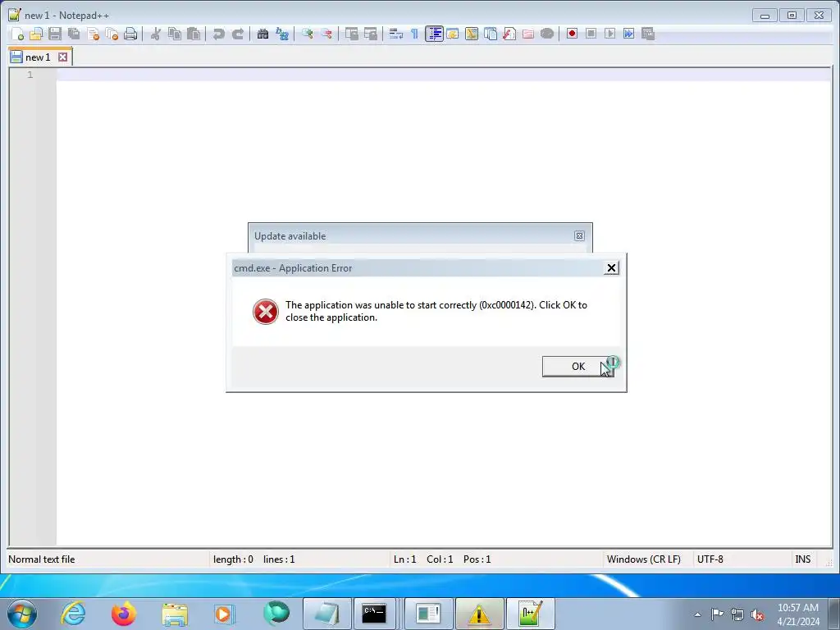Close the Update available window
Viewport: 840px width, 630px height.
point(579,235)
